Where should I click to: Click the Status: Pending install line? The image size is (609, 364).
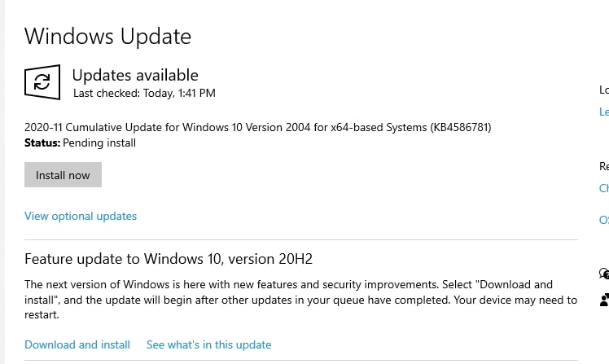(x=80, y=143)
